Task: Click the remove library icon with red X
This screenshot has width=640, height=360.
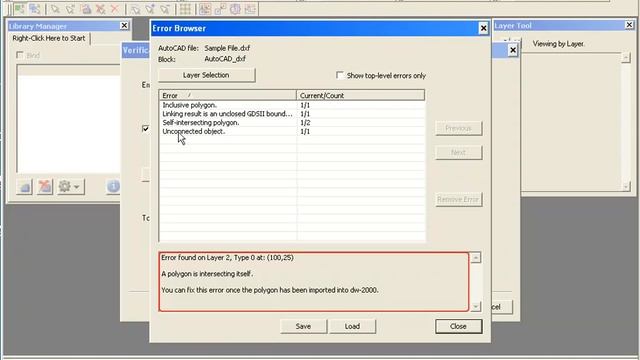Action: (x=45, y=187)
